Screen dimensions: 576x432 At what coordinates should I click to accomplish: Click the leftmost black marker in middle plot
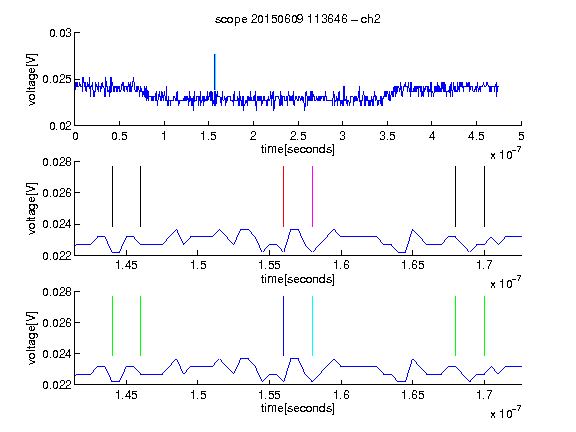click(x=112, y=197)
